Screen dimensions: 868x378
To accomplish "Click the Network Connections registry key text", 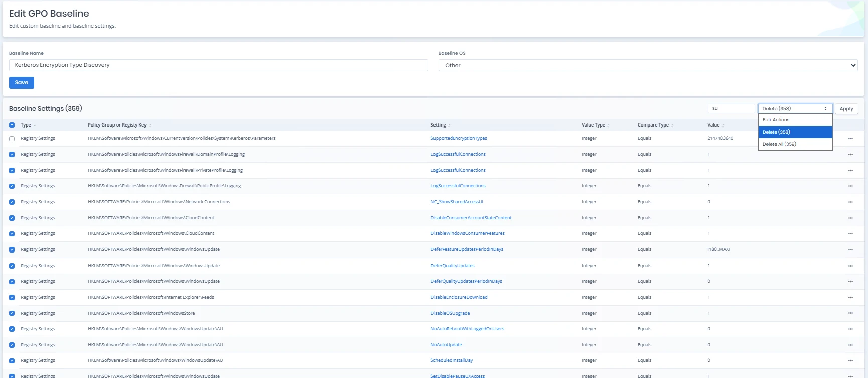I will pyautogui.click(x=159, y=202).
